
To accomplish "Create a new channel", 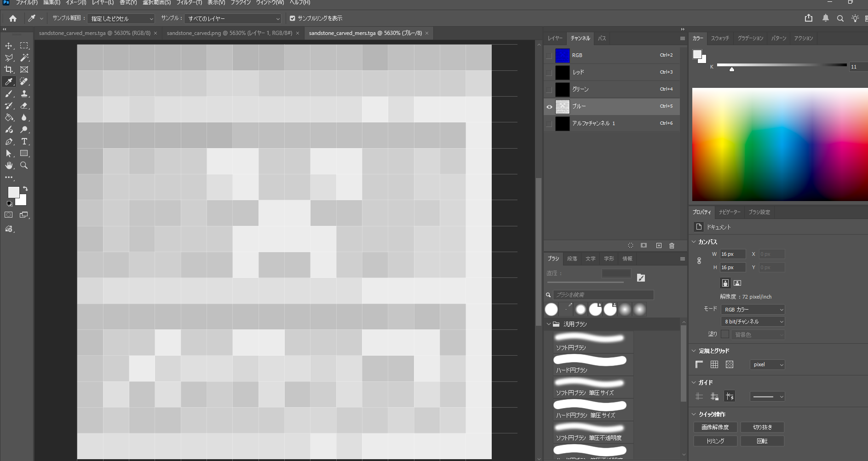I will pyautogui.click(x=659, y=246).
